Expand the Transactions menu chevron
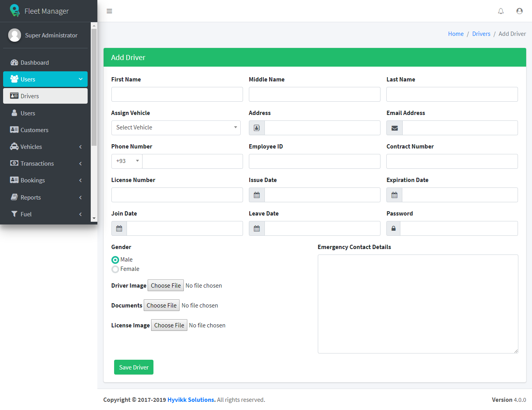 tap(81, 164)
